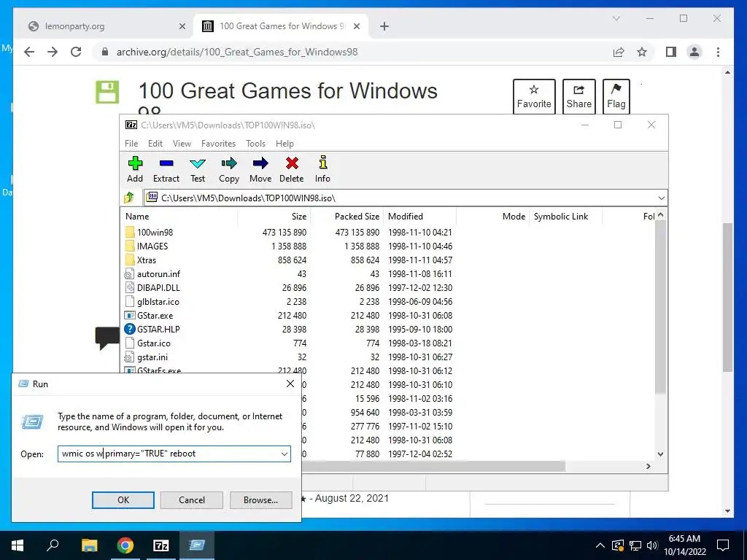Open the Help menu in 7-Zip
Image resolution: width=747 pixels, height=560 pixels.
point(285,144)
